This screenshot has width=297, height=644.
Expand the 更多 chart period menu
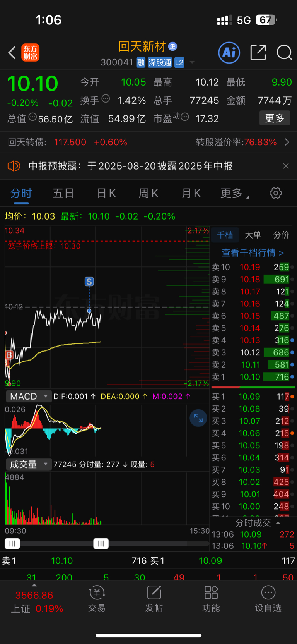click(235, 193)
